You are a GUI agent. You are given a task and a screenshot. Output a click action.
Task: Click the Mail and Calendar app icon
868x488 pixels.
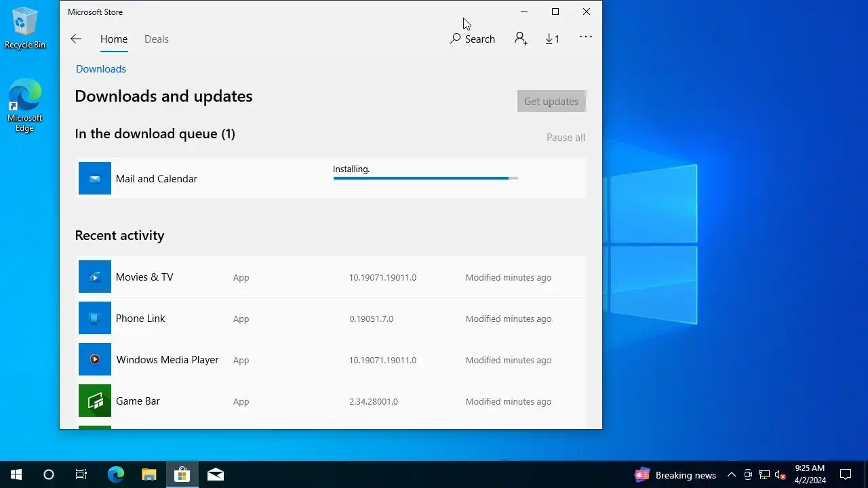95,178
